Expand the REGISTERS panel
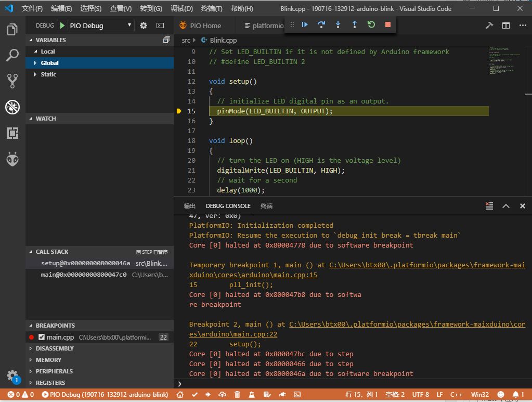This screenshot has height=402, width=532. (50, 383)
